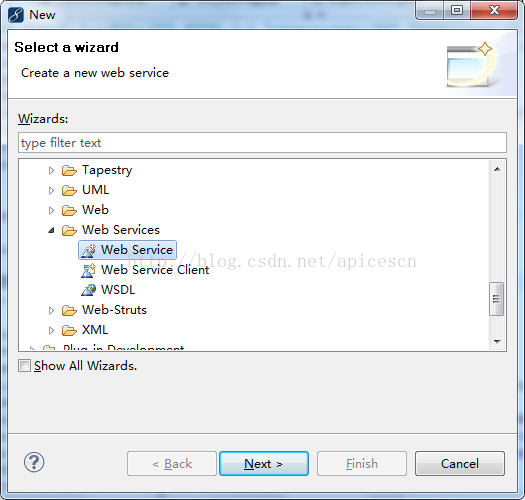Image resolution: width=525 pixels, height=500 pixels.
Task: Focus the type filter text field
Action: point(262,143)
